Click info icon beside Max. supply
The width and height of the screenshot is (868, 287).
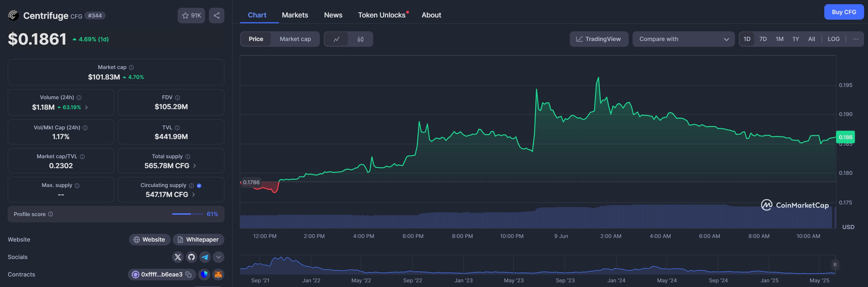pyautogui.click(x=77, y=186)
